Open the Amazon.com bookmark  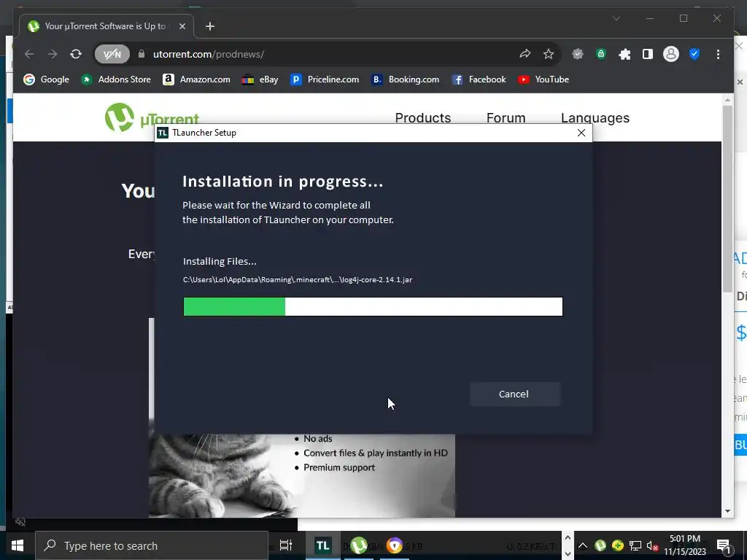(x=196, y=79)
